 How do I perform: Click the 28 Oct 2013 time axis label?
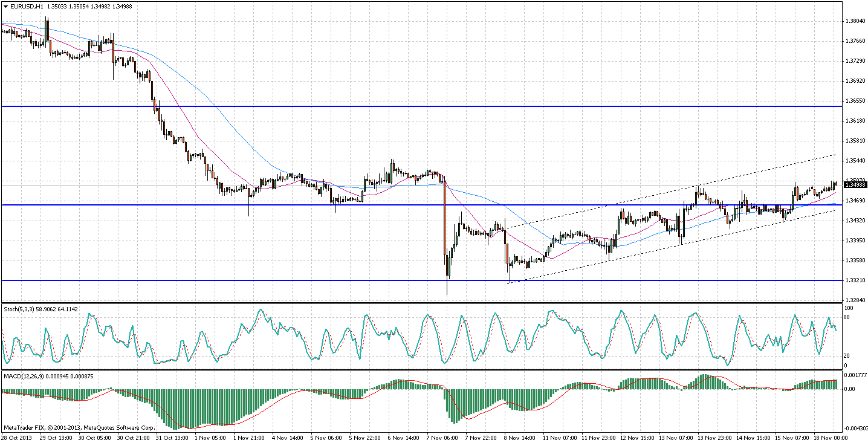(16, 438)
